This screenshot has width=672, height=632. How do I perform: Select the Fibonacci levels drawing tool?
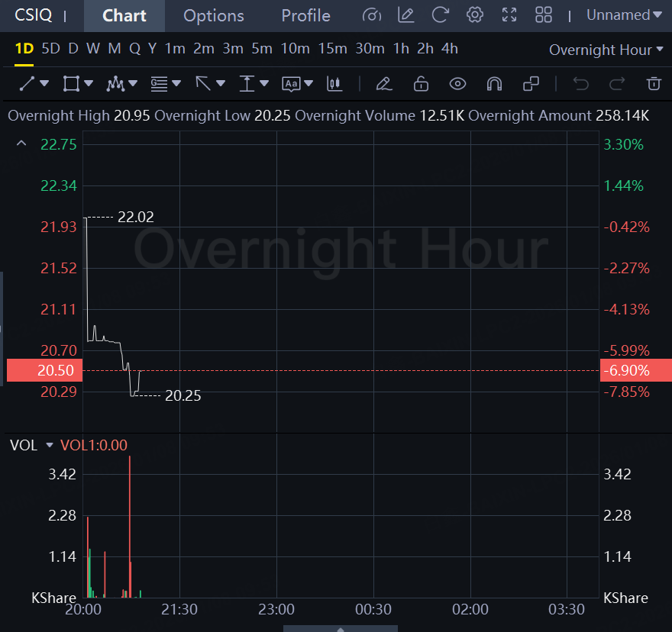click(159, 83)
